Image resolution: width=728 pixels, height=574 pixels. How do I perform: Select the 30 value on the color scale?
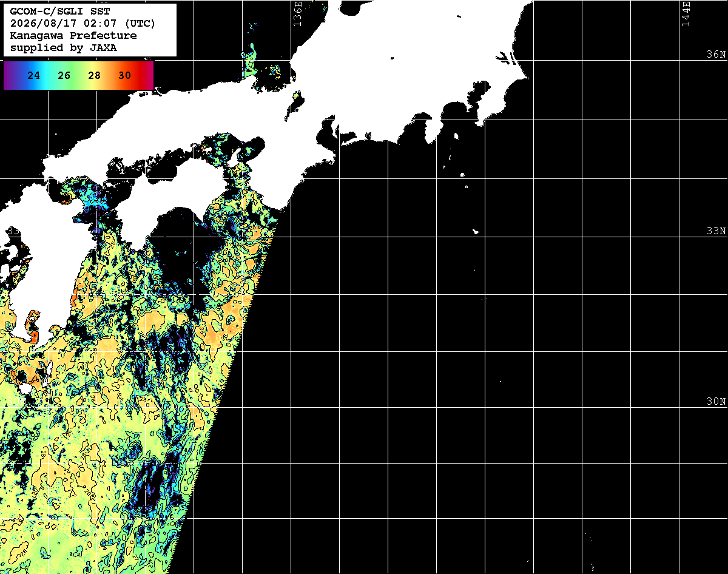124,76
